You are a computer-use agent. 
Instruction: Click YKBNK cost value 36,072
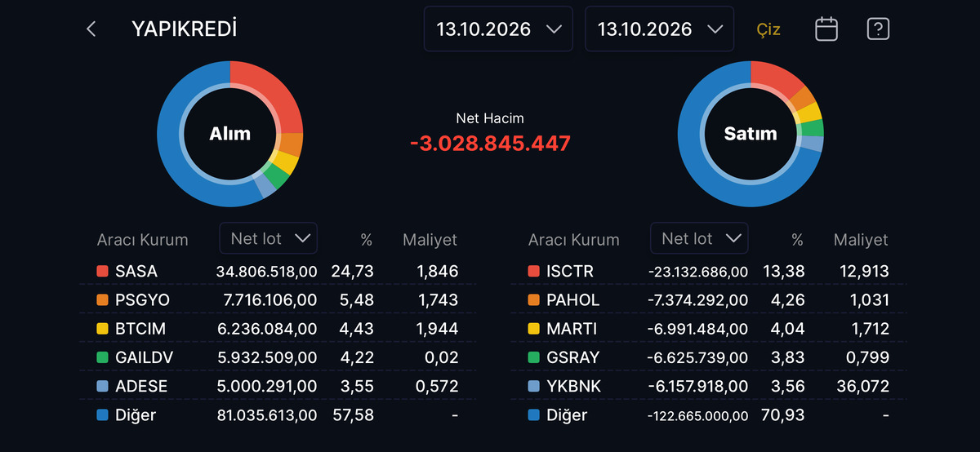tap(864, 386)
